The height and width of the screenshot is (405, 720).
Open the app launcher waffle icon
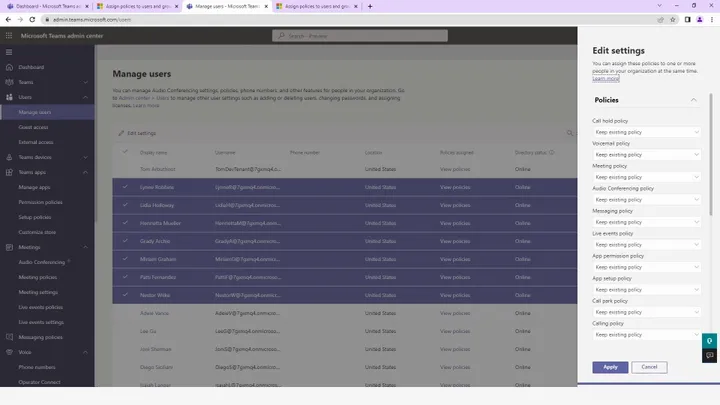[9, 36]
